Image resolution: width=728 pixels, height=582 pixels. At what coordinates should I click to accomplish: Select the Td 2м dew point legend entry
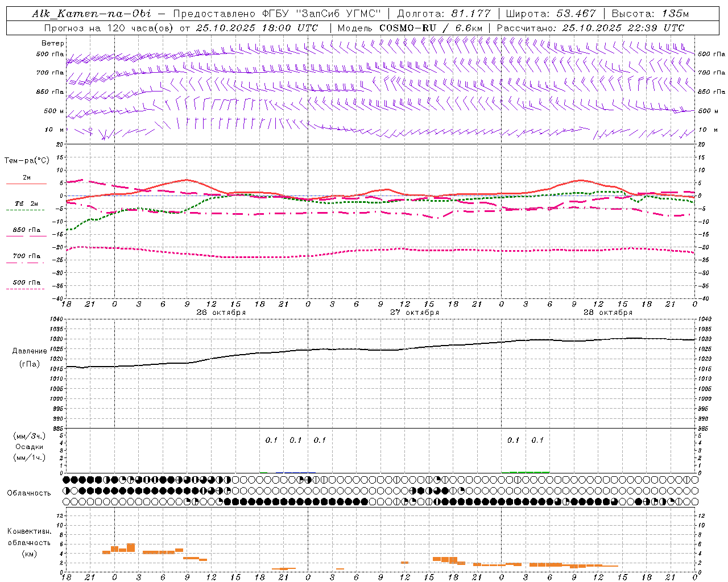(27, 203)
